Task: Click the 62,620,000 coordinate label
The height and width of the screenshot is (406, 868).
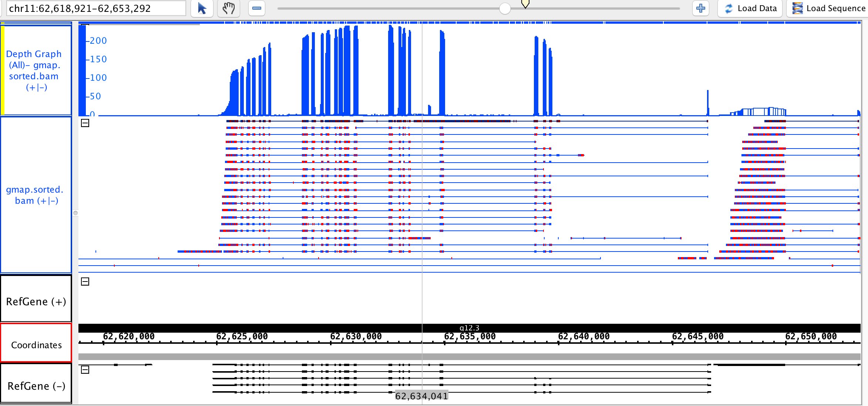Action: [x=129, y=336]
